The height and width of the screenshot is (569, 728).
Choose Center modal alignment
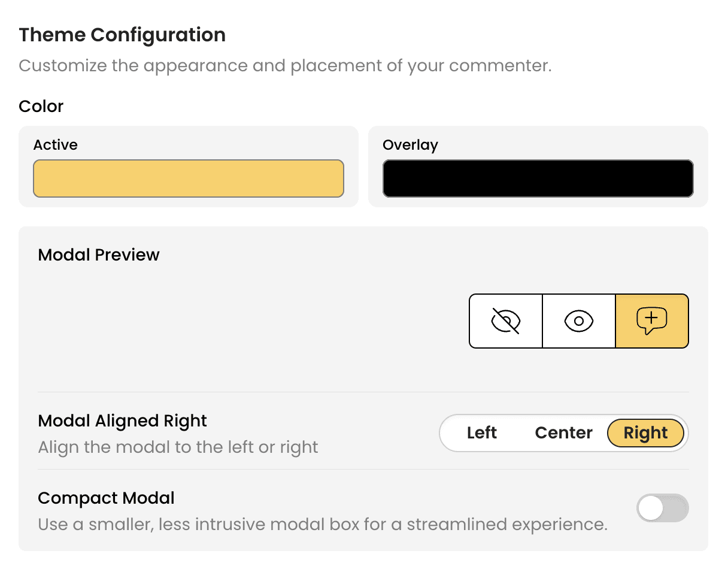[x=563, y=433]
